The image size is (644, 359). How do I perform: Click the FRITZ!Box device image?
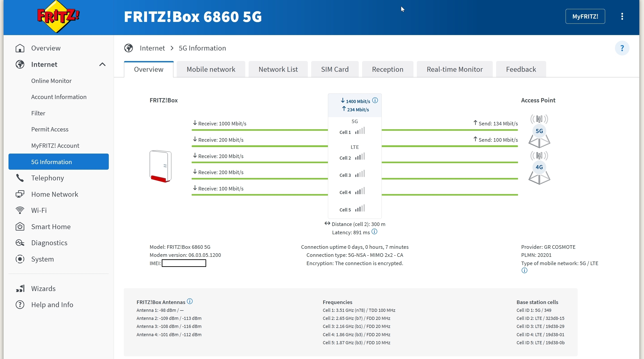(161, 166)
